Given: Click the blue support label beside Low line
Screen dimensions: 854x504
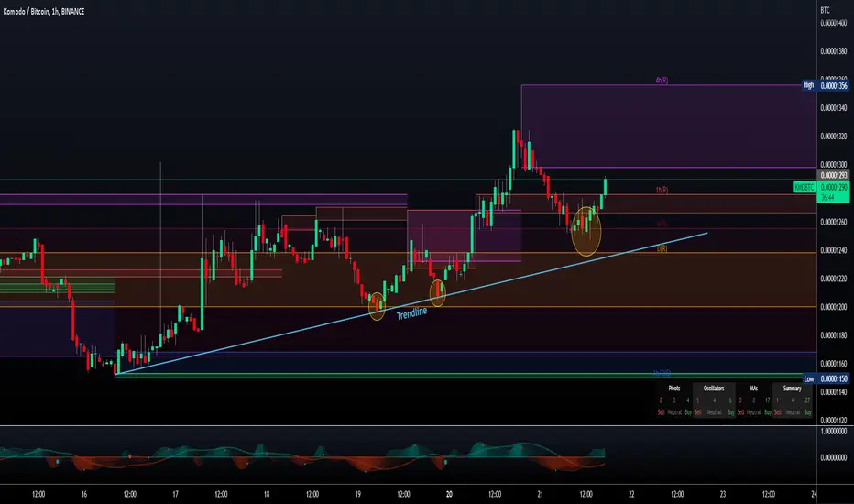Looking at the screenshot, I should coord(662,373).
